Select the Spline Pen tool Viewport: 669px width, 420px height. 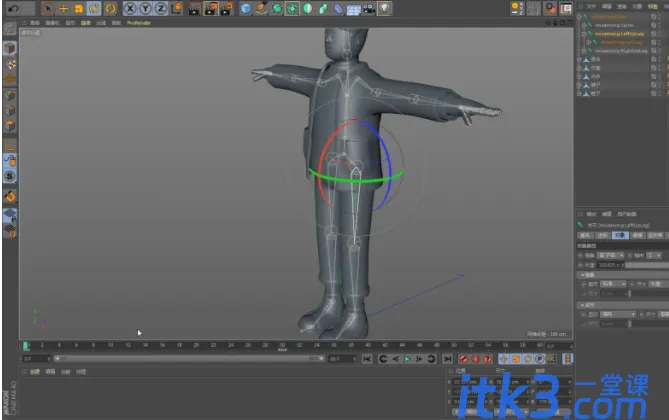click(x=261, y=9)
